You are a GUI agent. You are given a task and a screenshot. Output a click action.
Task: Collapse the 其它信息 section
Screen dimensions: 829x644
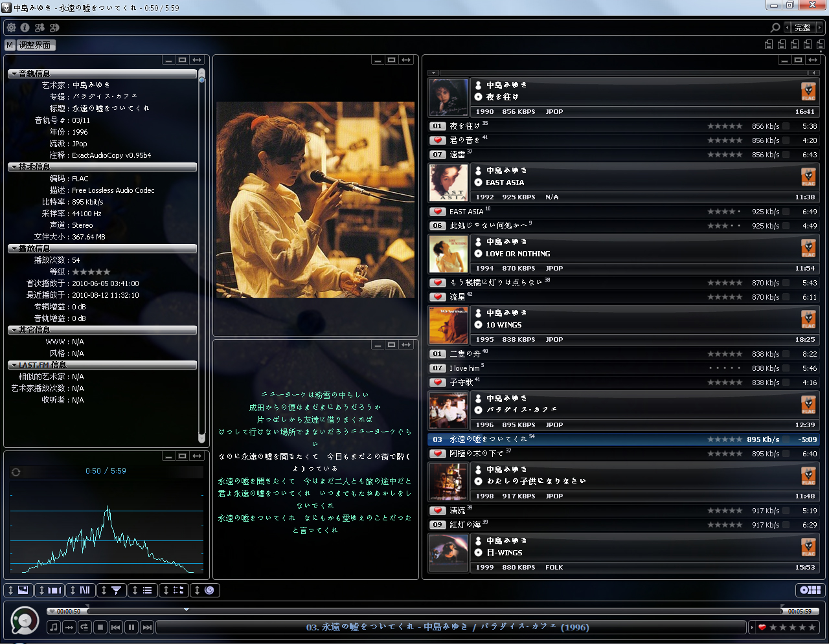(102, 330)
